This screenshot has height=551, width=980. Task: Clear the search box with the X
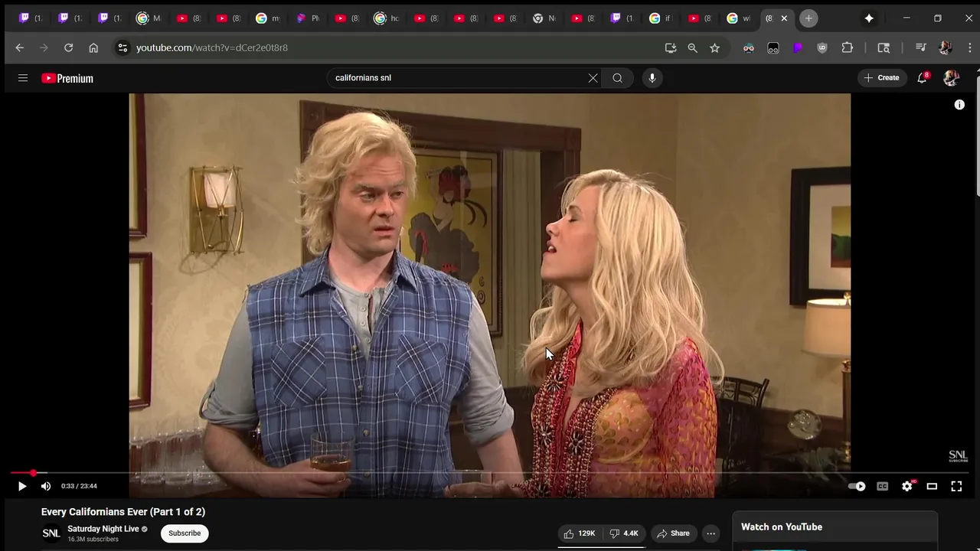[593, 78]
